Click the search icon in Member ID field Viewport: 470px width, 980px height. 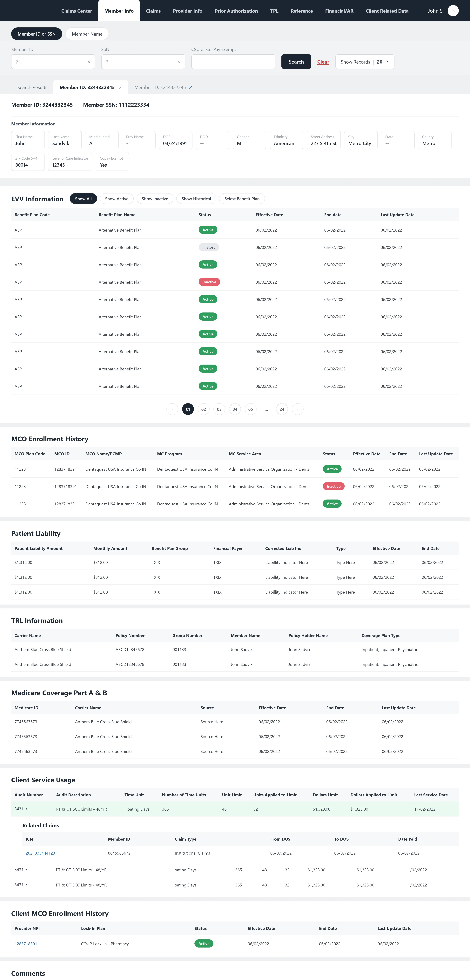(x=17, y=62)
